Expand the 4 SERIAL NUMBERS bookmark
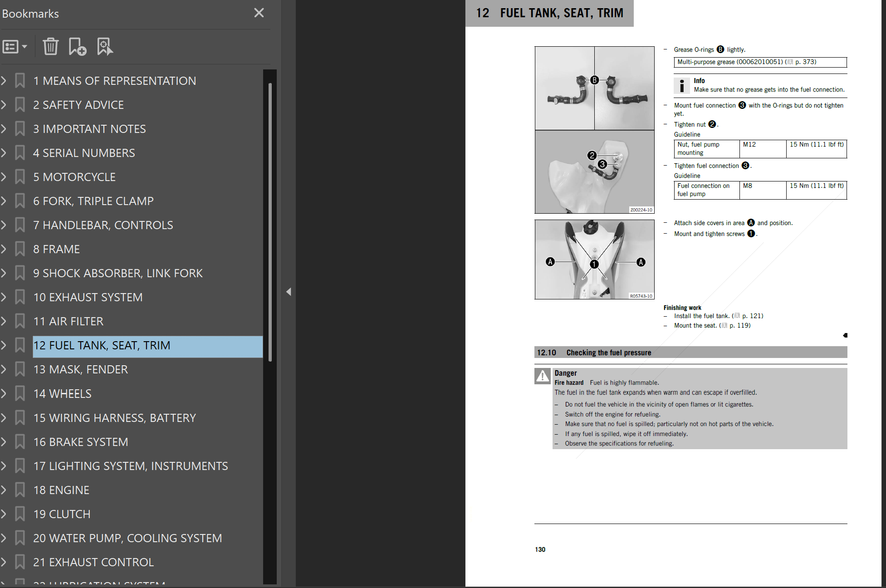Screen dimensions: 886x588 click(4, 153)
